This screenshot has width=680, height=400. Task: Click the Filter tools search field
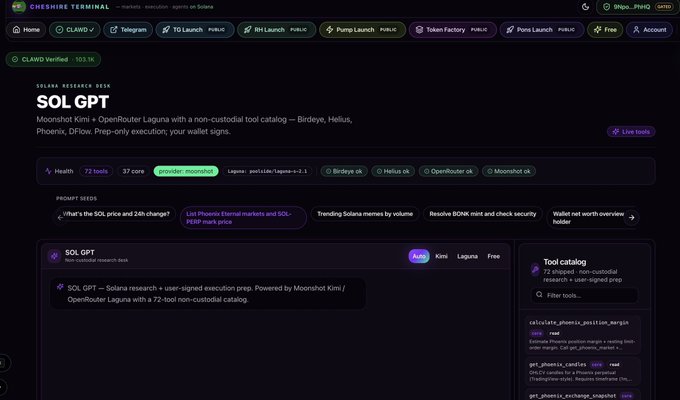click(x=584, y=295)
